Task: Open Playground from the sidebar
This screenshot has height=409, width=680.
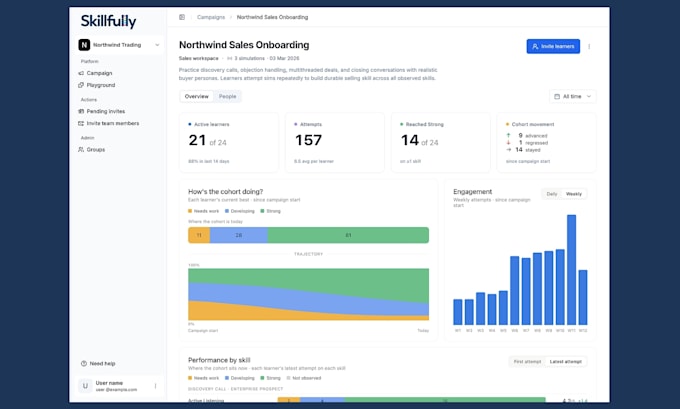Action: tap(101, 85)
